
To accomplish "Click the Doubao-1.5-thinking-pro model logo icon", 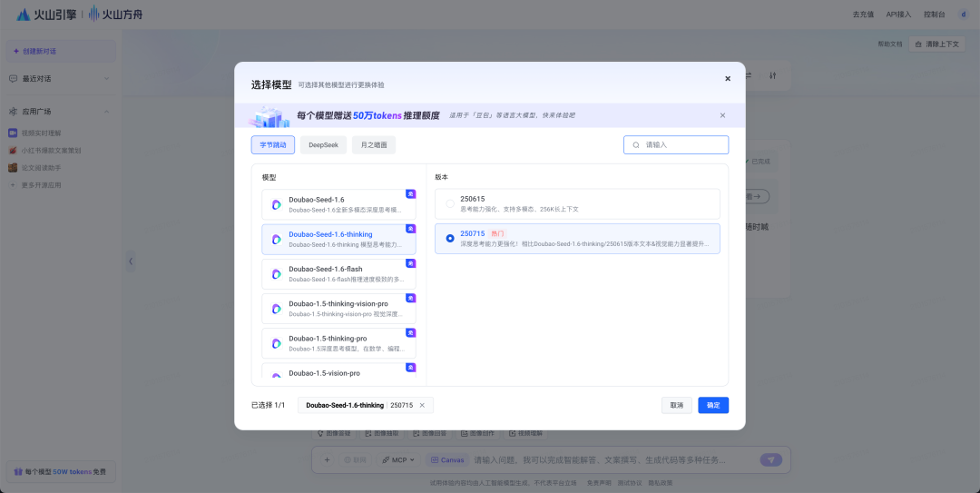I will point(276,343).
